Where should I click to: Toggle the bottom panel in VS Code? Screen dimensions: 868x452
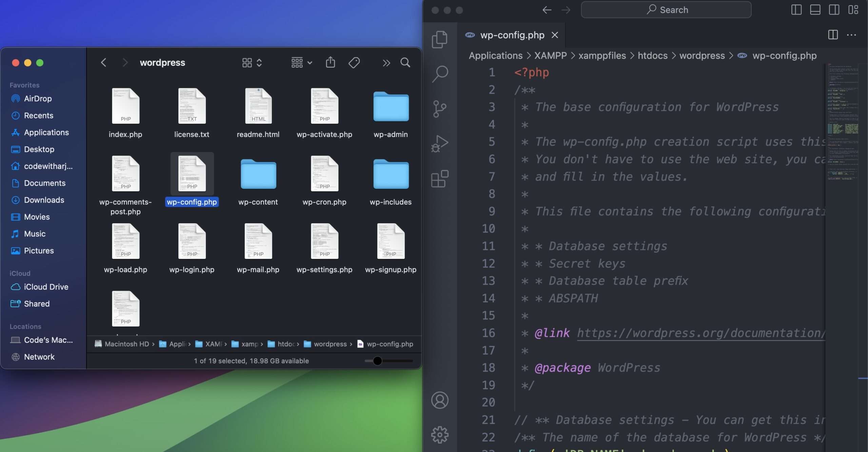click(x=815, y=10)
